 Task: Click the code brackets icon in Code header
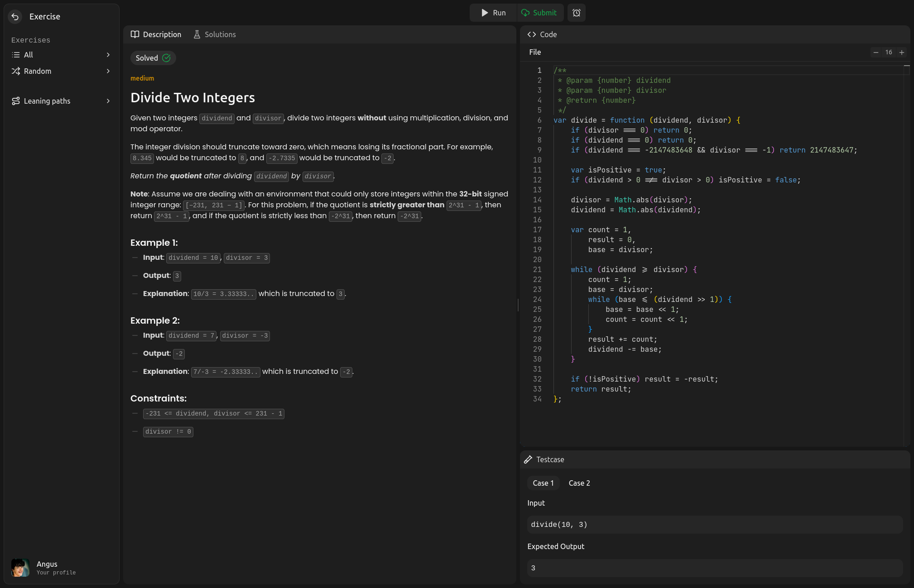[532, 34]
